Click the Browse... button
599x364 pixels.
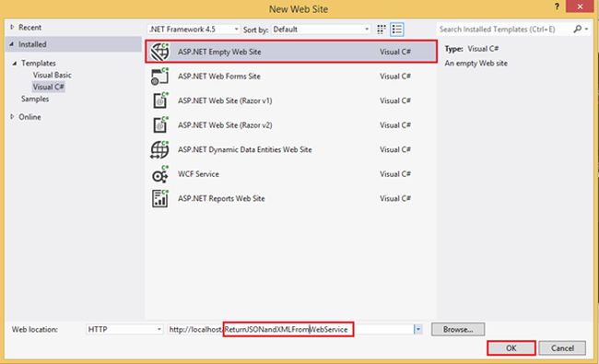458,329
